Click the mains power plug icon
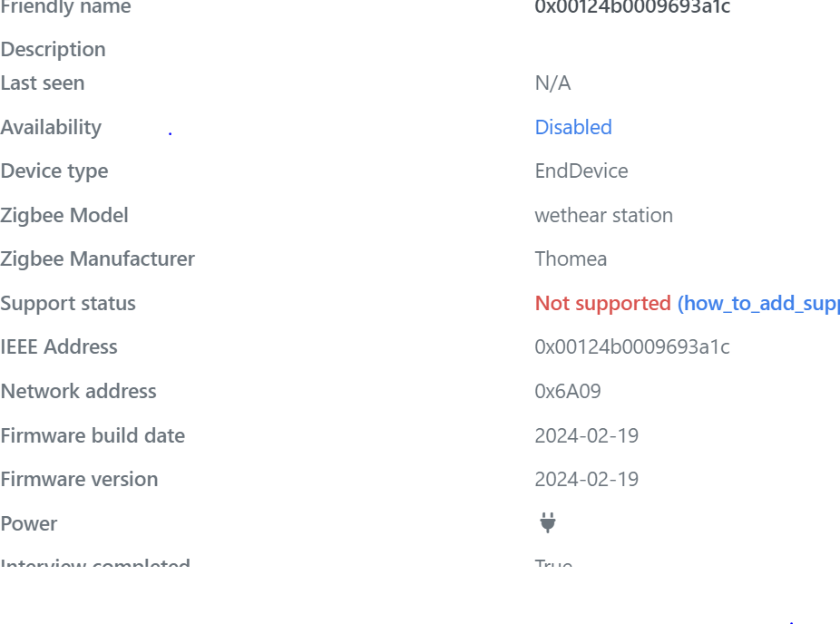Screen dimensions: 840x624 (547, 522)
